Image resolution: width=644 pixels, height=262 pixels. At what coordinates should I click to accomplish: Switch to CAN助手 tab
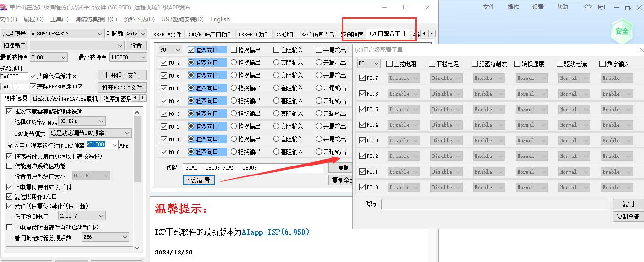click(x=285, y=35)
